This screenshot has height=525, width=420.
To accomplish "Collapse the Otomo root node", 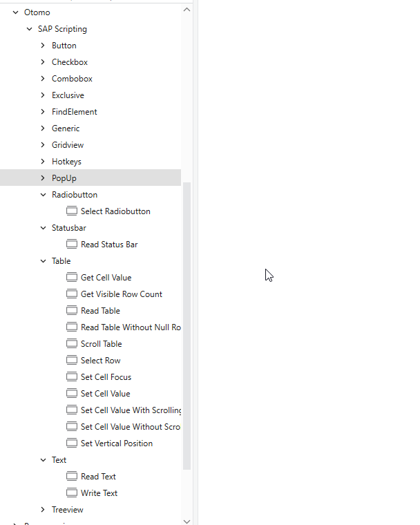I will pos(15,12).
